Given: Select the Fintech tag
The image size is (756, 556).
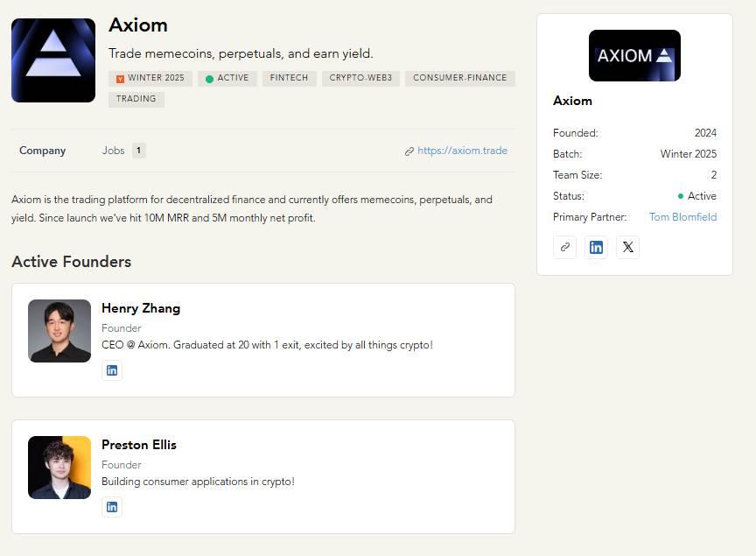Looking at the screenshot, I should (x=290, y=78).
